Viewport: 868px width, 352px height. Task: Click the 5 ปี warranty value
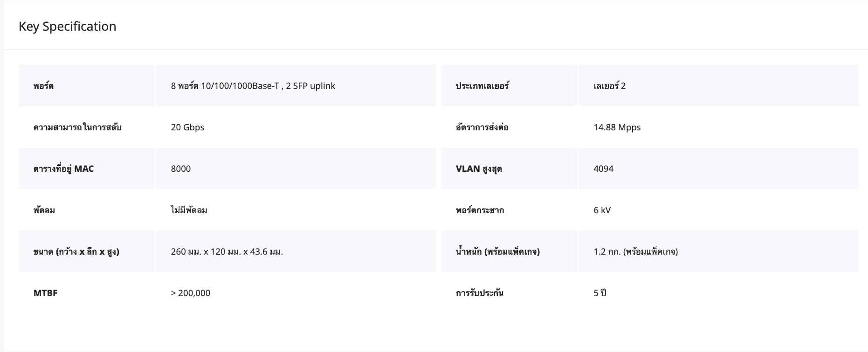pos(599,293)
